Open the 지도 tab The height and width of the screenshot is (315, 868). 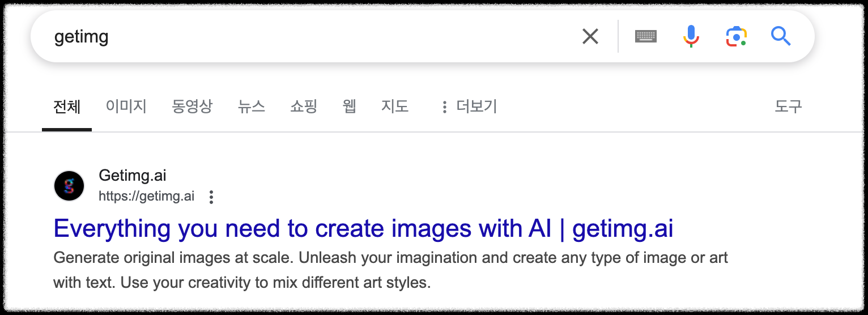[395, 107]
